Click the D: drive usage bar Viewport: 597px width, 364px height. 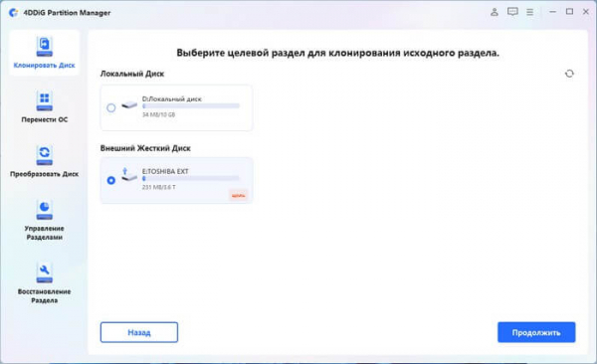tap(191, 106)
